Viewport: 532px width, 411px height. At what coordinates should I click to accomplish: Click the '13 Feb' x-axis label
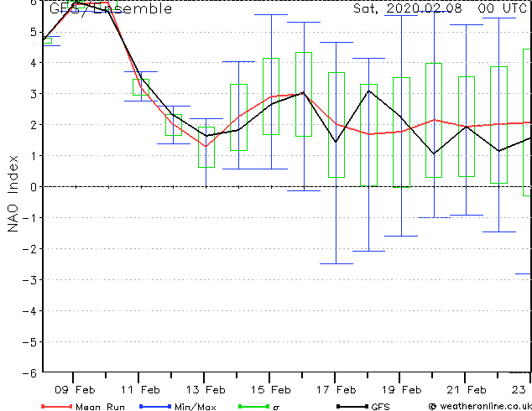click(x=206, y=390)
